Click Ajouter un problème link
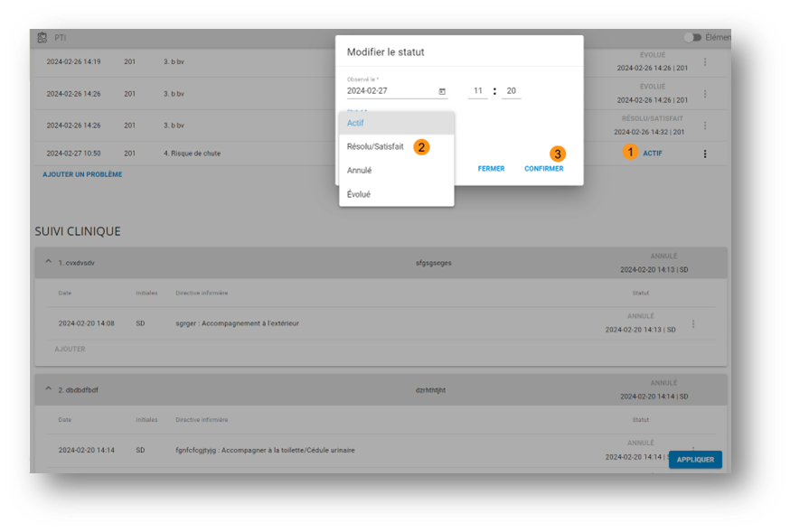The width and height of the screenshot is (790, 532). [82, 174]
